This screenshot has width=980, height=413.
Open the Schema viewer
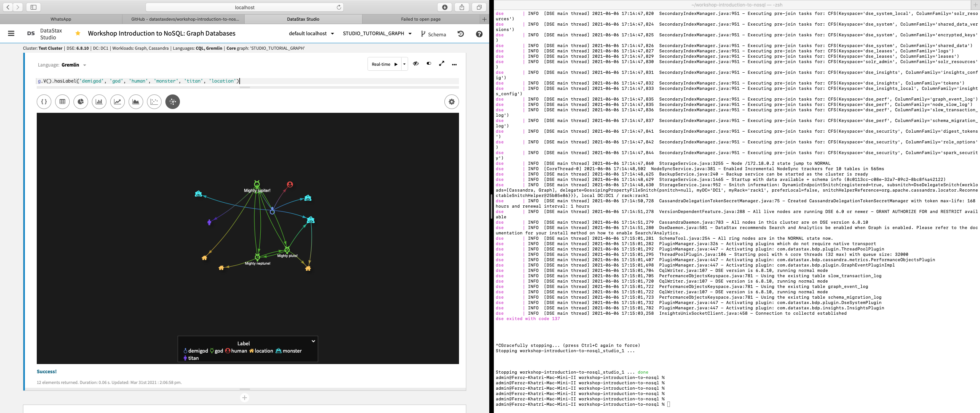pyautogui.click(x=434, y=34)
